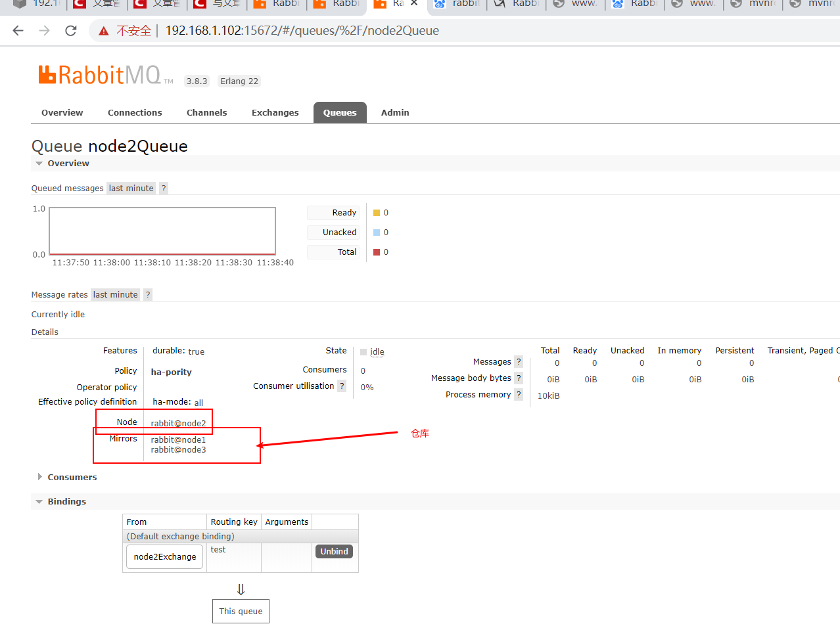Close the active browser tab
This screenshot has height=626, width=840.
pos(414,3)
